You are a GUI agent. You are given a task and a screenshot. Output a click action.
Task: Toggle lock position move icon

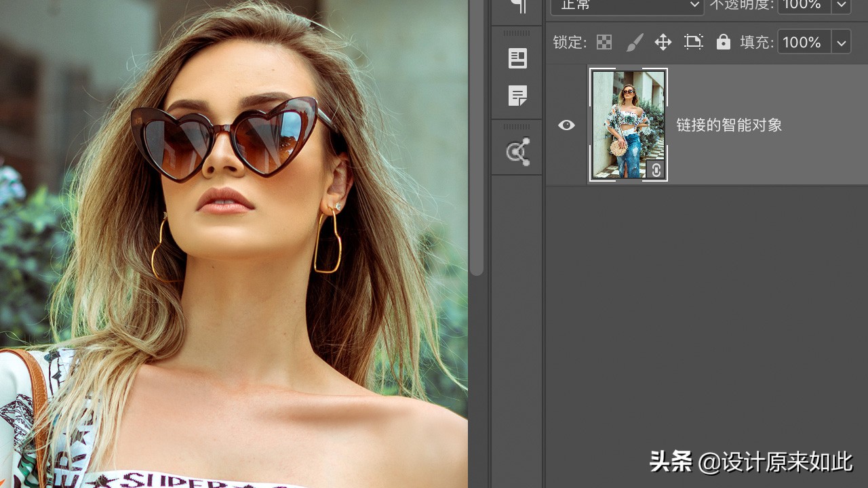click(x=663, y=43)
